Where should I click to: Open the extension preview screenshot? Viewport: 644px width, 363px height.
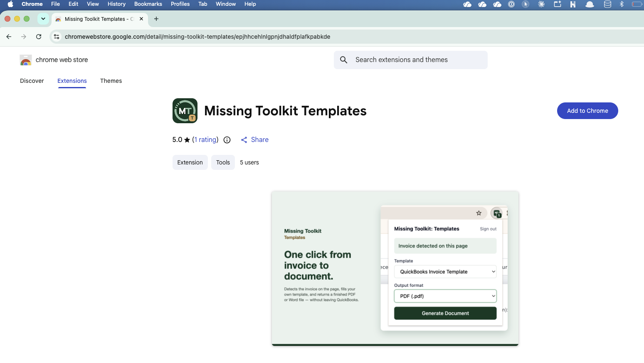point(395,269)
